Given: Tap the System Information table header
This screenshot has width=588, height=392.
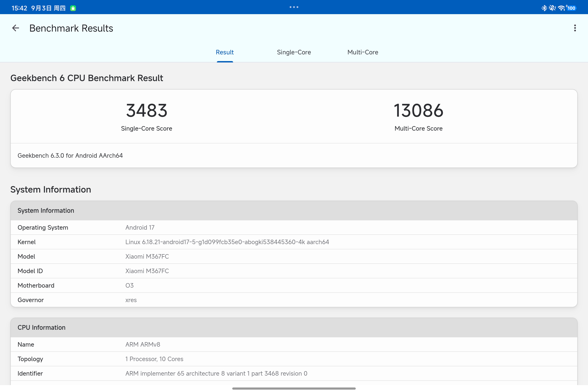Looking at the screenshot, I should [x=294, y=210].
